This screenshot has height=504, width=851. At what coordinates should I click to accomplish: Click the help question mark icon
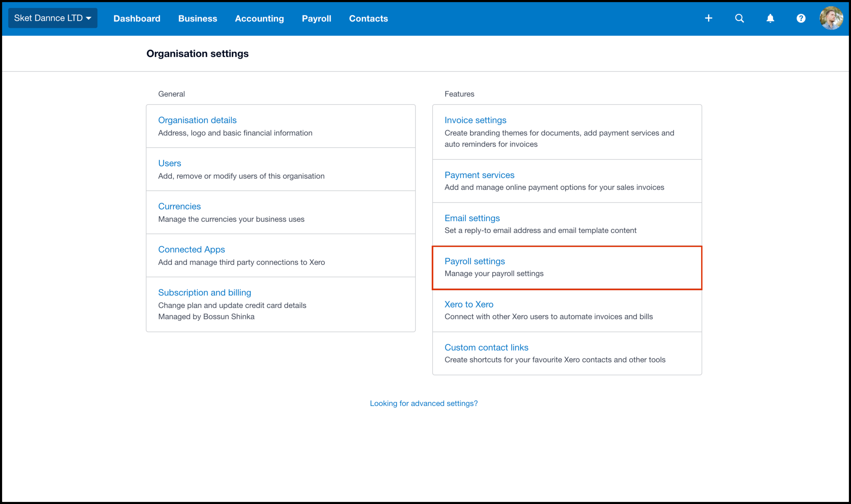pyautogui.click(x=801, y=18)
